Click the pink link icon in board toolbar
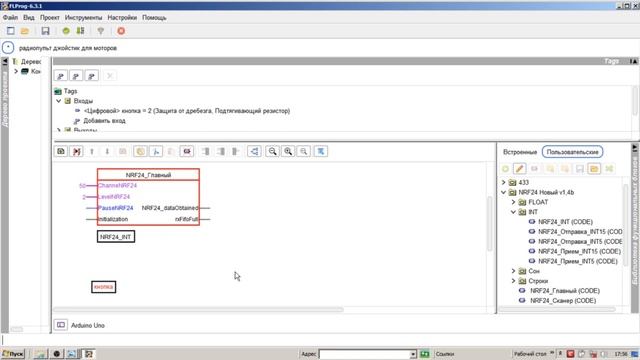The image size is (640, 360). 187,151
